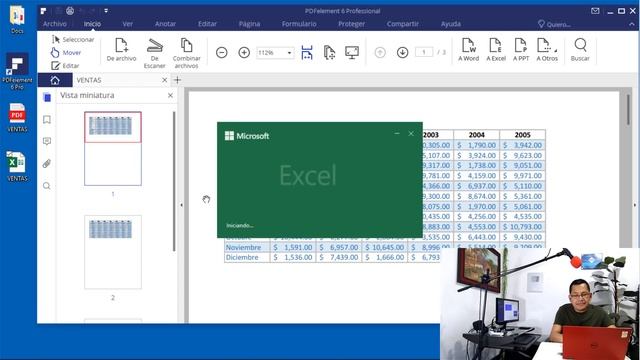The height and width of the screenshot is (360, 640).
Task: Go to previous page arrow
Action: (x=380, y=53)
